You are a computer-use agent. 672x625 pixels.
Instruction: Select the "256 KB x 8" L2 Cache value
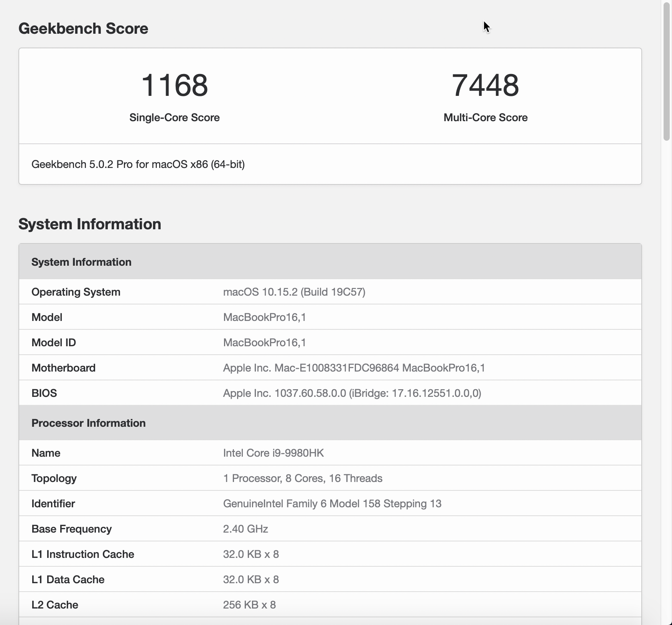[249, 605]
